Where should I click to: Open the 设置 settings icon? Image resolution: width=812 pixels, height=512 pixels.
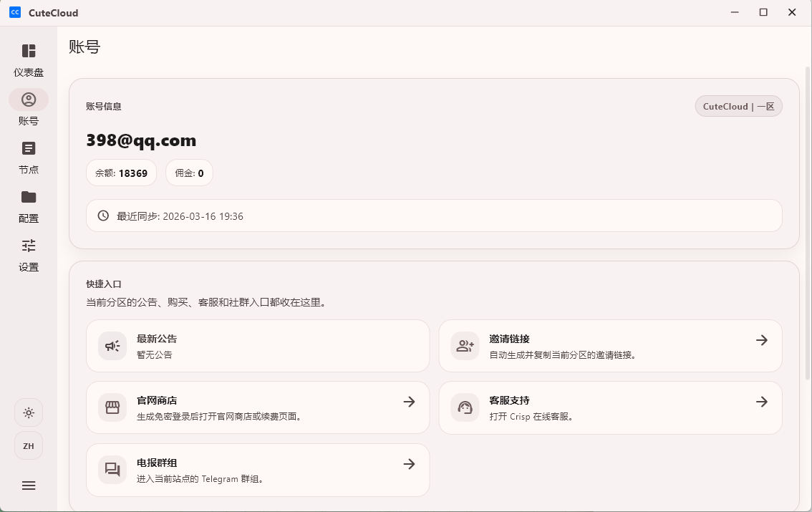pos(29,246)
